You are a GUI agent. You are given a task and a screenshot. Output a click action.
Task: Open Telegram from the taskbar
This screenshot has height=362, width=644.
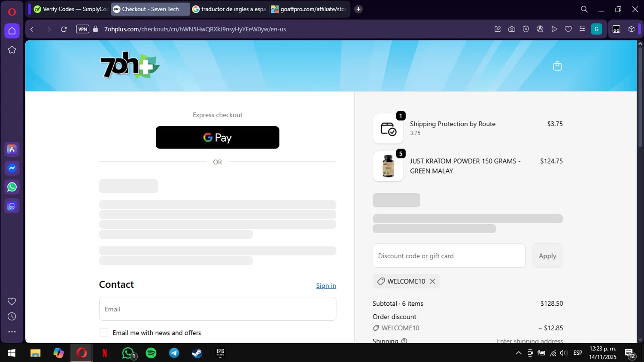point(174,353)
